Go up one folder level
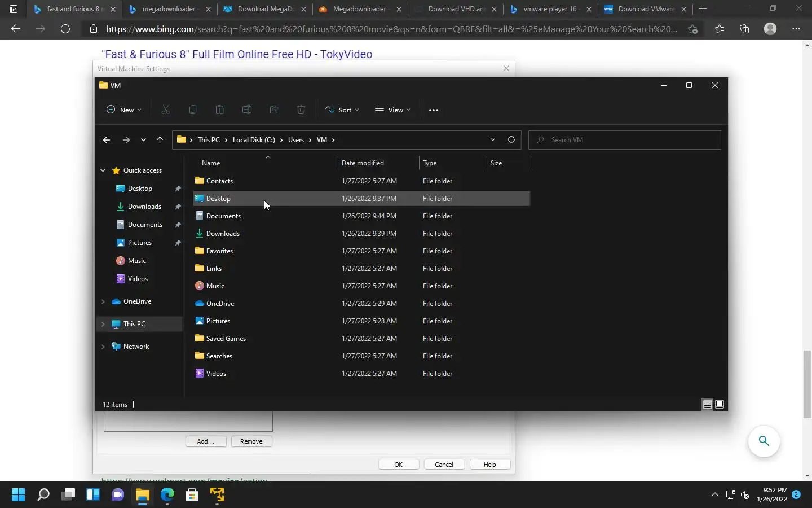 click(160, 140)
